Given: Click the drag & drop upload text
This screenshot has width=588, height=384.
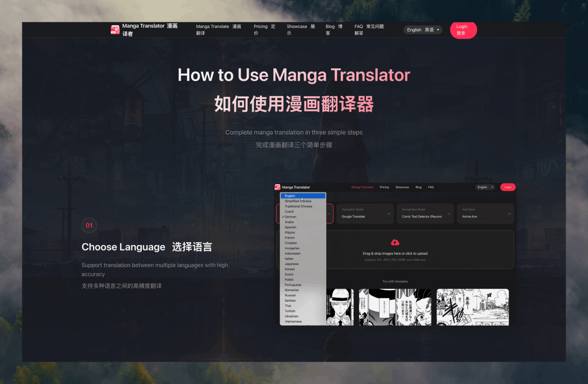Looking at the screenshot, I should click(395, 254).
